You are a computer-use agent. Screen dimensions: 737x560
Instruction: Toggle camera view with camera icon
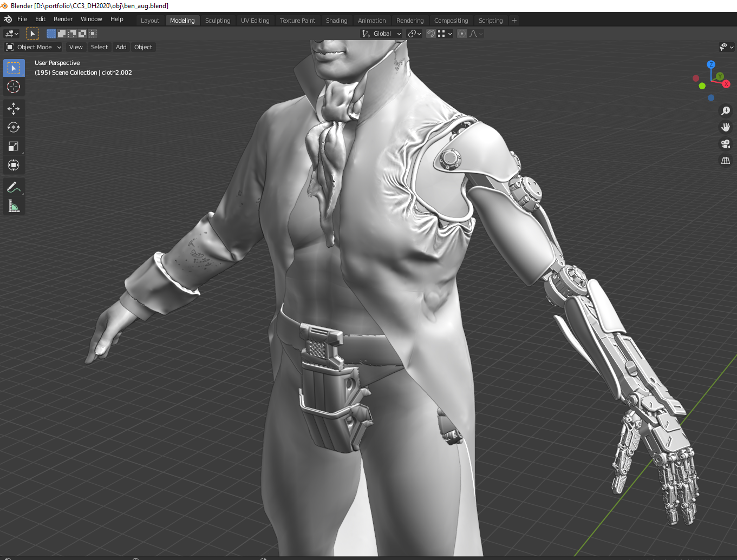click(726, 144)
